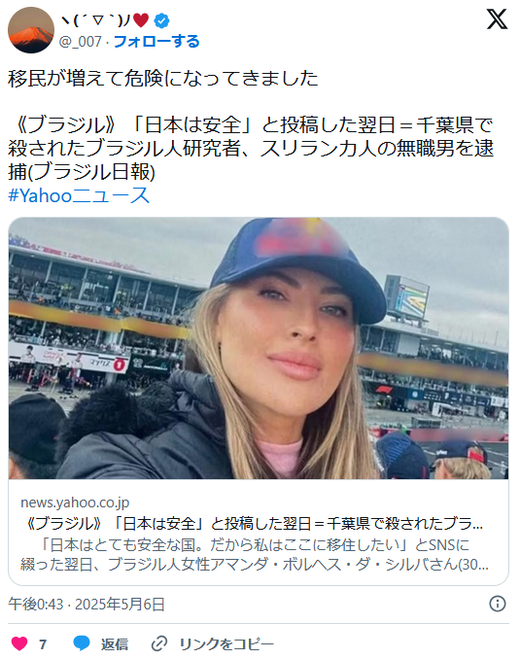
Task: Follow the account via フォローする
Action: [156, 42]
